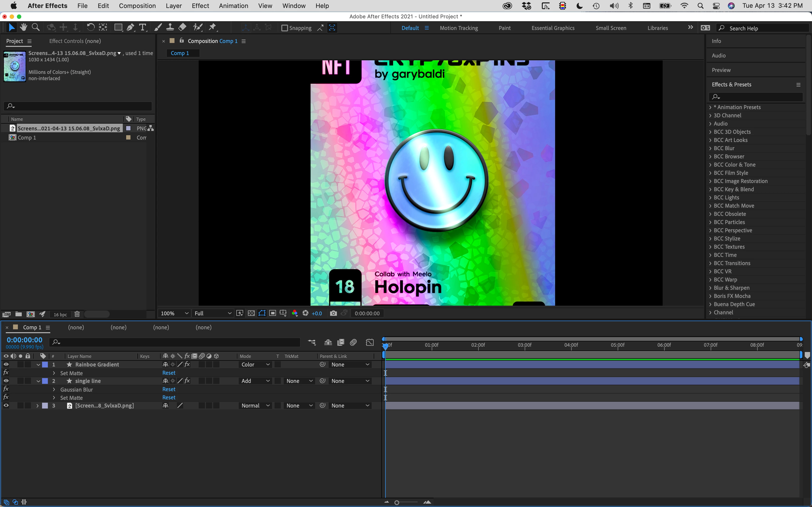Switch to Motion Tracking workspace
The image size is (812, 507).
[459, 28]
